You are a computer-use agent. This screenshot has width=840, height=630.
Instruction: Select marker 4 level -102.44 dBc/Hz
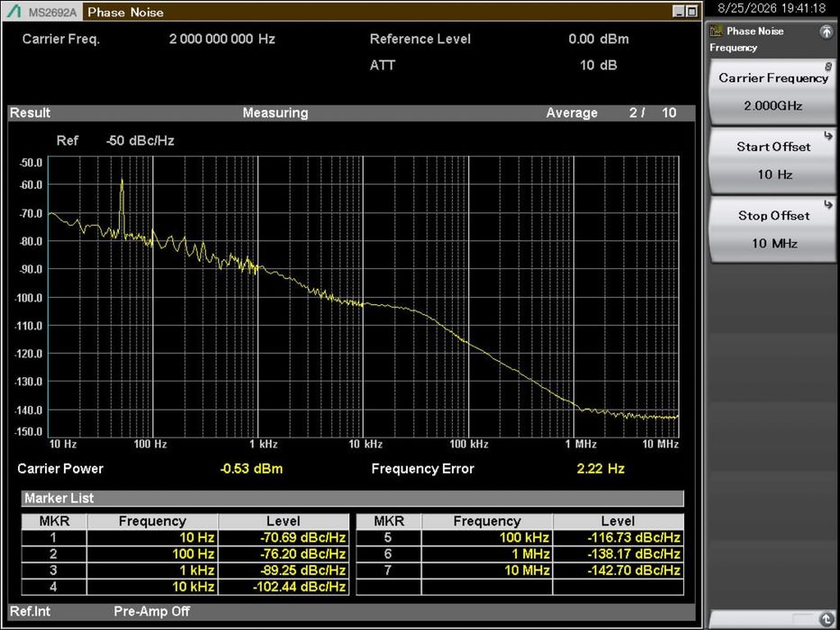[x=284, y=587]
